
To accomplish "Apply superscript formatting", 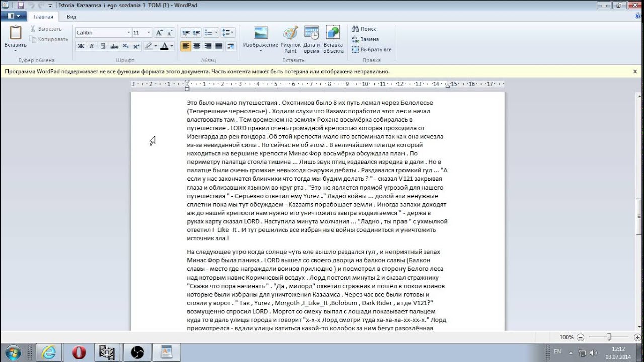I will (x=136, y=46).
